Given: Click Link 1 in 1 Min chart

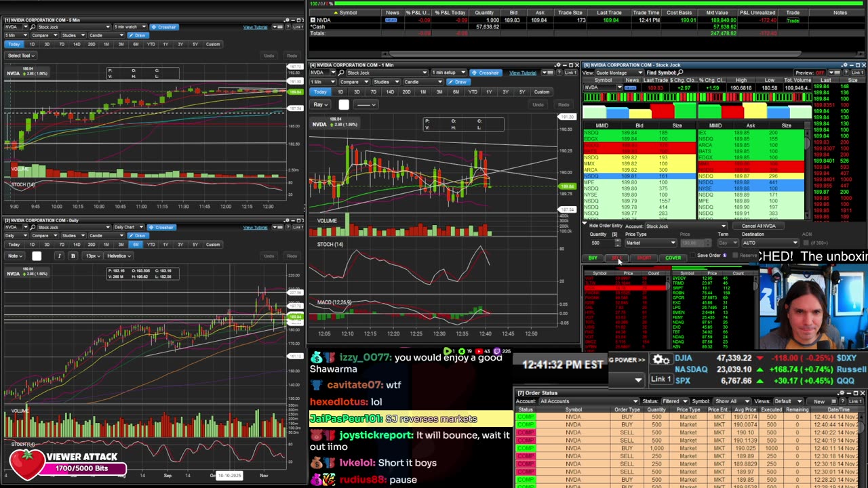Looking at the screenshot, I should click(x=571, y=73).
